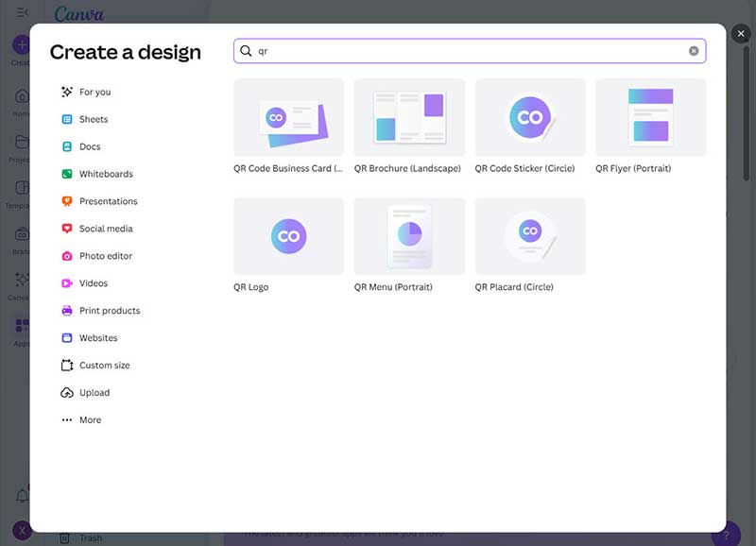756x546 pixels.
Task: Click the QR Brochure (Landscape) label
Action: 407,168
